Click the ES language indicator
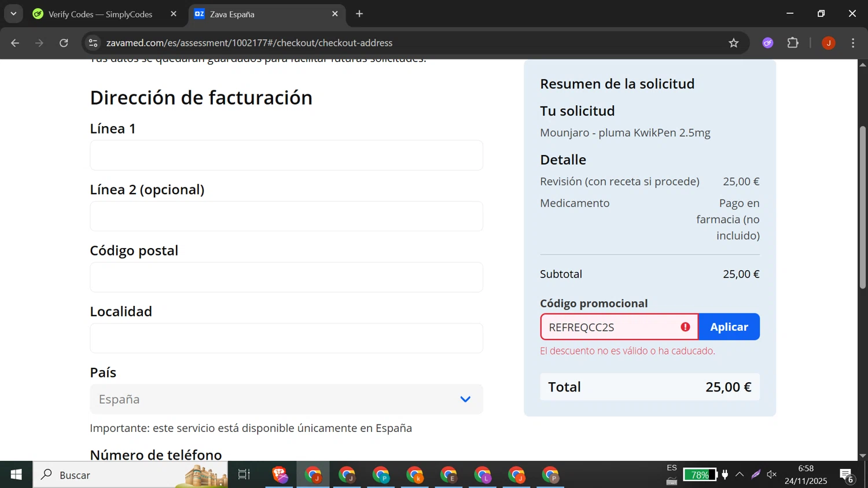Image resolution: width=868 pixels, height=488 pixels. [x=672, y=468]
